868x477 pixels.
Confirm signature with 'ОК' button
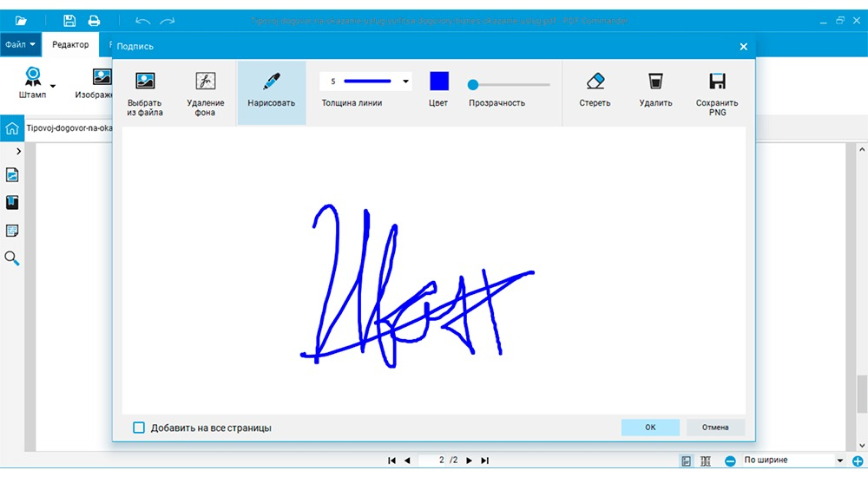pyautogui.click(x=650, y=428)
